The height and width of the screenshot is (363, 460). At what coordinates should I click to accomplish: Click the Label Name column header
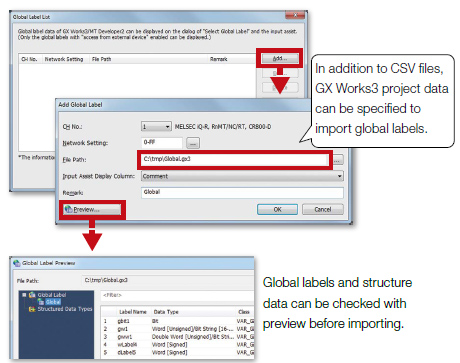click(133, 312)
